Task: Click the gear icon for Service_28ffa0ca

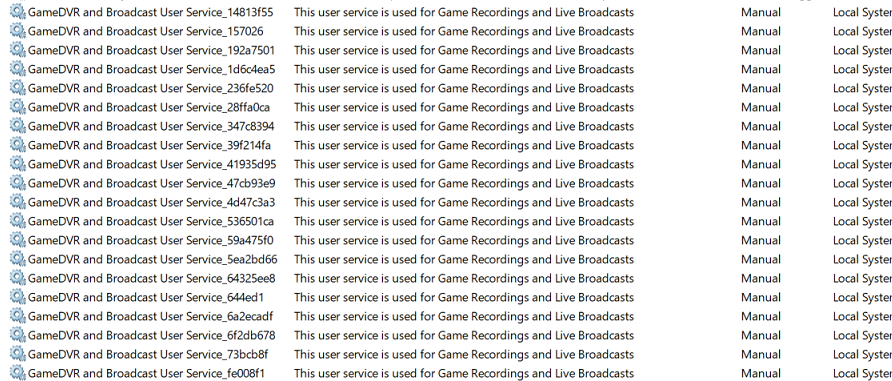Action: point(18,106)
